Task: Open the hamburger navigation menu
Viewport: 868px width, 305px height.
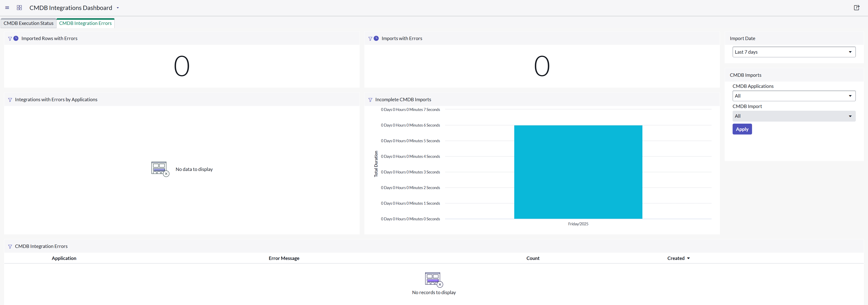Action: pyautogui.click(x=7, y=8)
